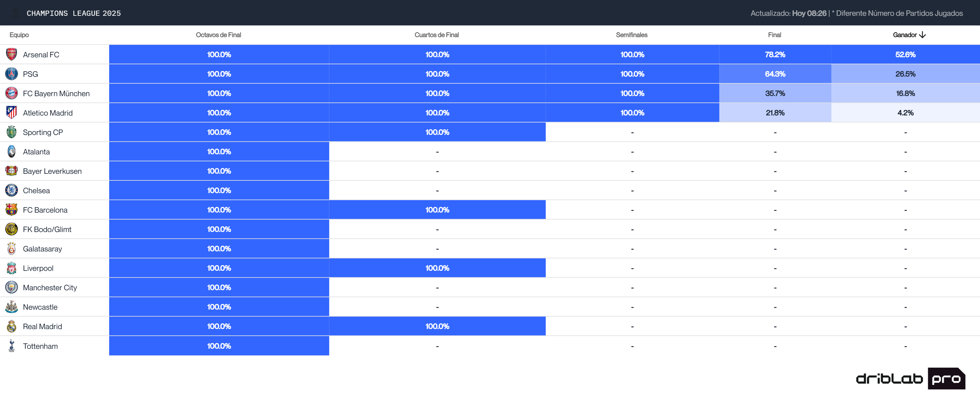Viewport: 980px width, 404px height.
Task: Click the Arsenal FC club crest
Action: pyautogui.click(x=12, y=54)
